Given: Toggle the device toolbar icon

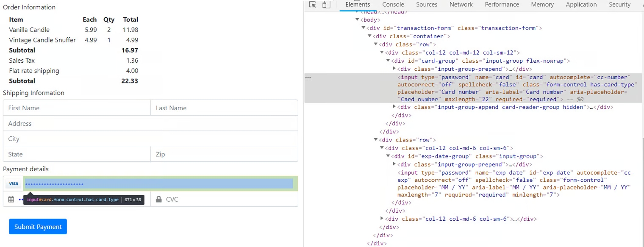Looking at the screenshot, I should (x=326, y=5).
